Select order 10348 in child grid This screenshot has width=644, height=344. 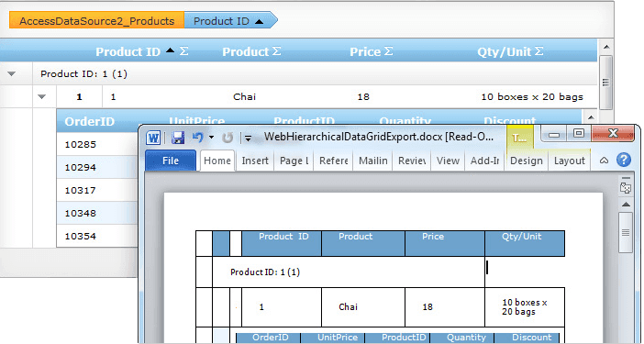[81, 214]
